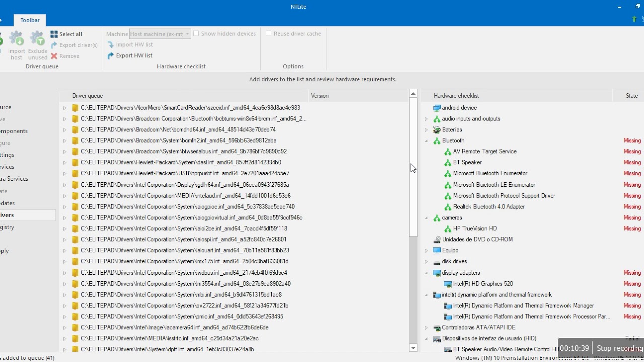Toggle Reuse driver cache checkbox
This screenshot has height=362, width=644.
(x=269, y=34)
